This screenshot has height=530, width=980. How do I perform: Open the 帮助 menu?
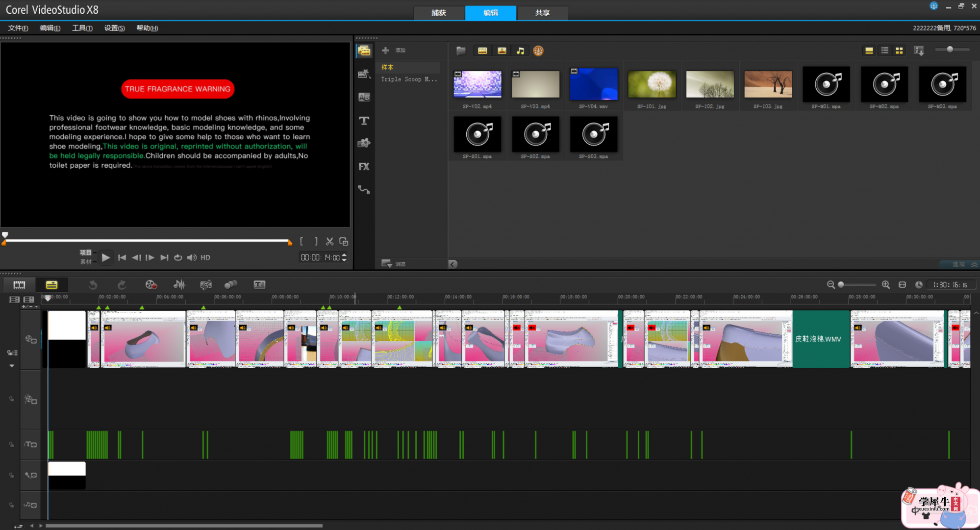pyautogui.click(x=147, y=28)
